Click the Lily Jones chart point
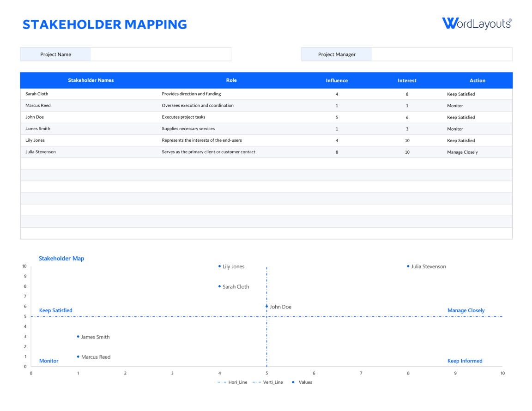 pyautogui.click(x=219, y=266)
